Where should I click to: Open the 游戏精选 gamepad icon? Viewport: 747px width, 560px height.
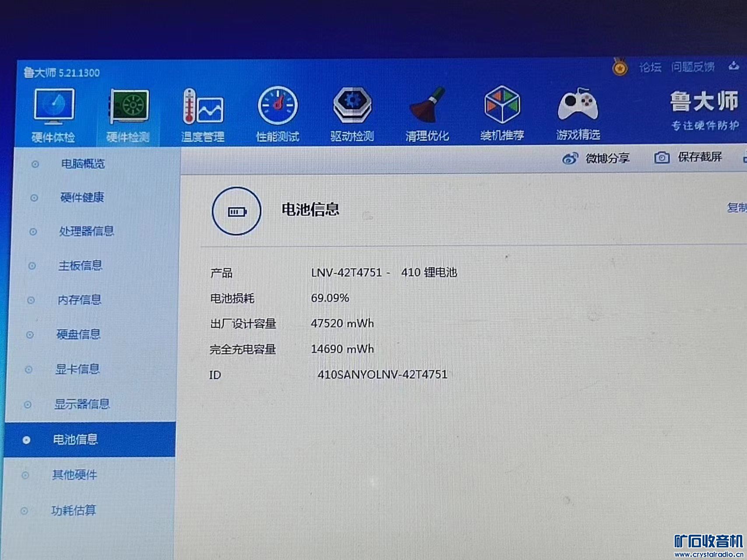[578, 104]
